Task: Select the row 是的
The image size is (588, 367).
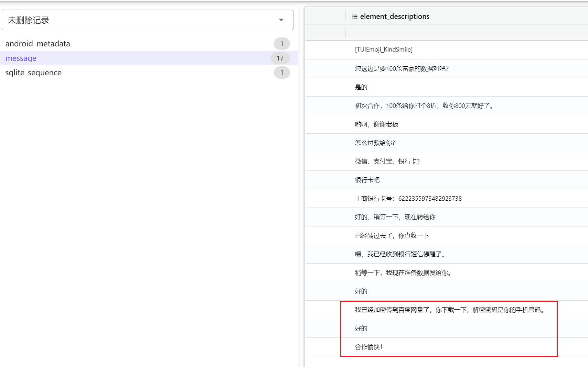Action: [447, 87]
